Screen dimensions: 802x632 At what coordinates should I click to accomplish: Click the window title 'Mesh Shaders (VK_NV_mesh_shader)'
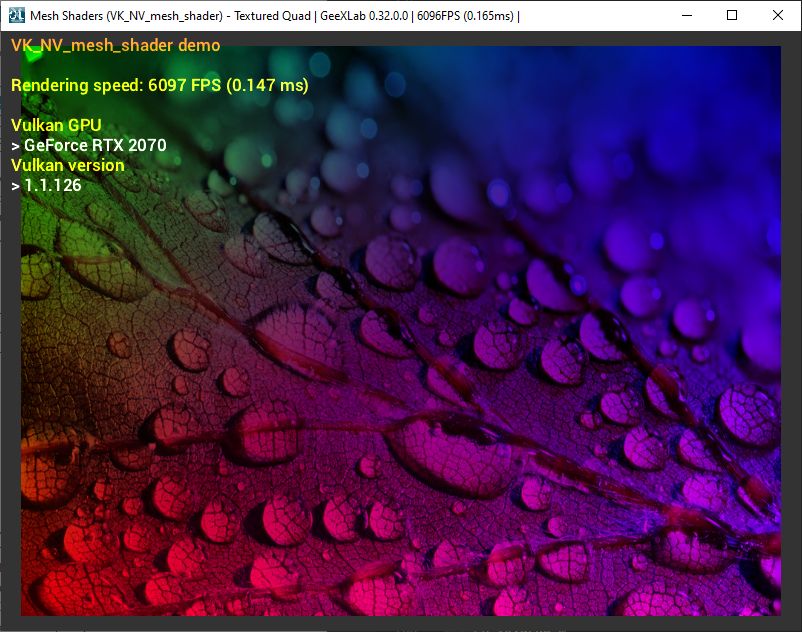[126, 16]
